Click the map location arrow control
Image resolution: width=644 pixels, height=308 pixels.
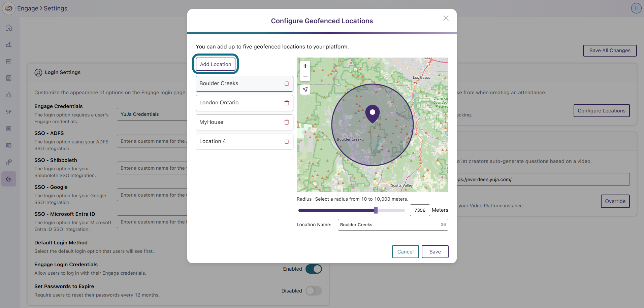pyautogui.click(x=305, y=90)
